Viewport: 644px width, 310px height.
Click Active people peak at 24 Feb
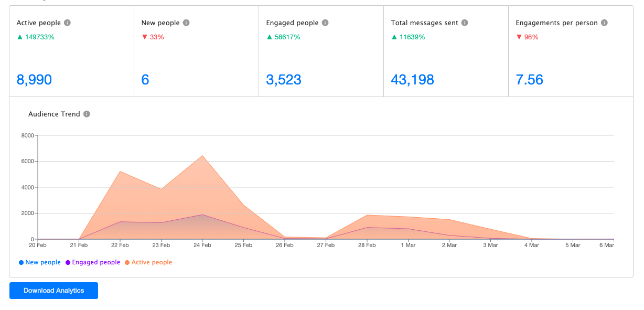(x=202, y=155)
